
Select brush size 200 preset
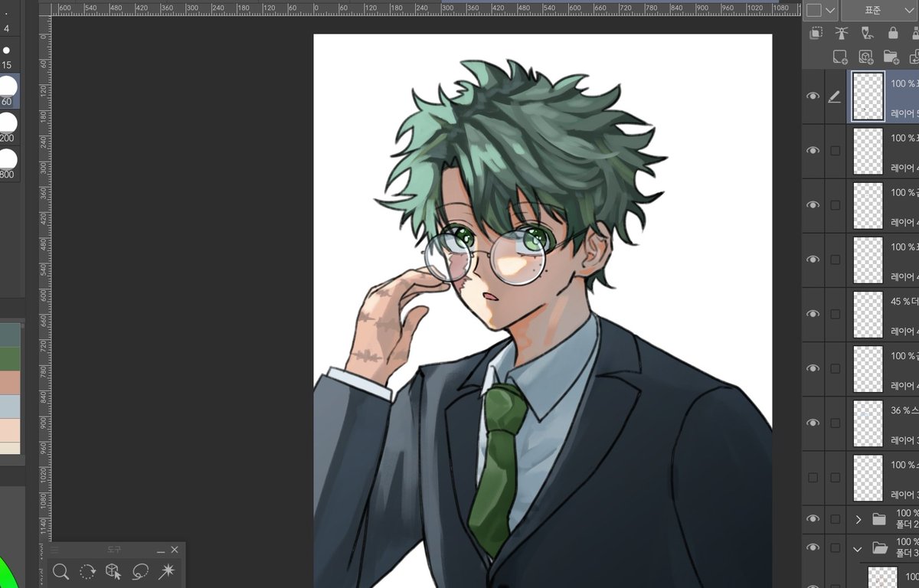click(x=7, y=128)
